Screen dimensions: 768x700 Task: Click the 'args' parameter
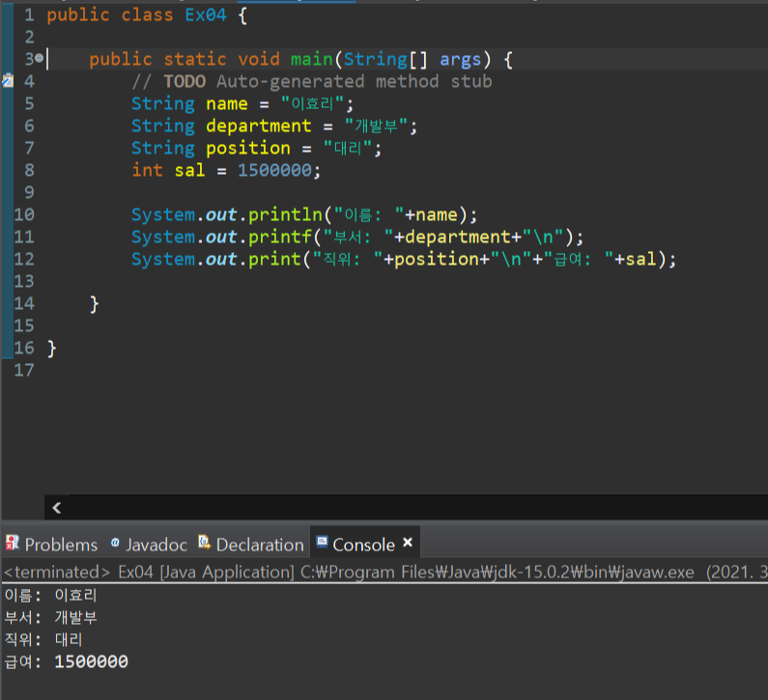tap(461, 59)
